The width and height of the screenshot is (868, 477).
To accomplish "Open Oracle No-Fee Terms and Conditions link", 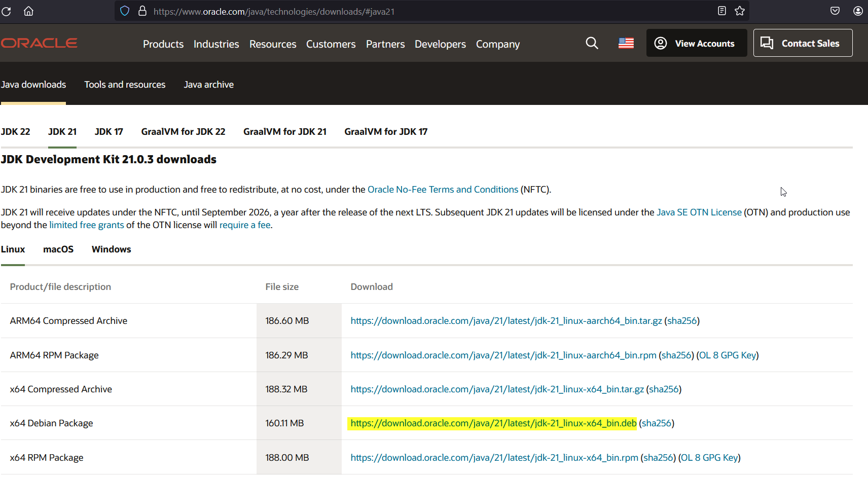I will (443, 190).
